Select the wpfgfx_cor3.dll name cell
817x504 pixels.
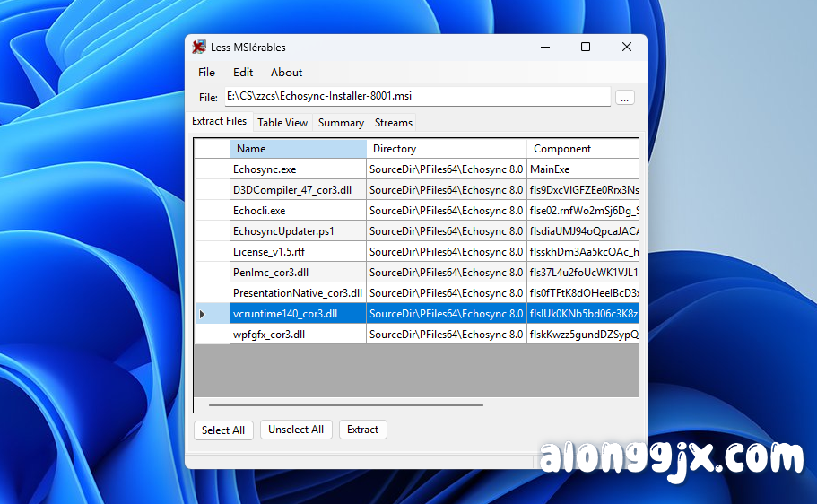298,335
